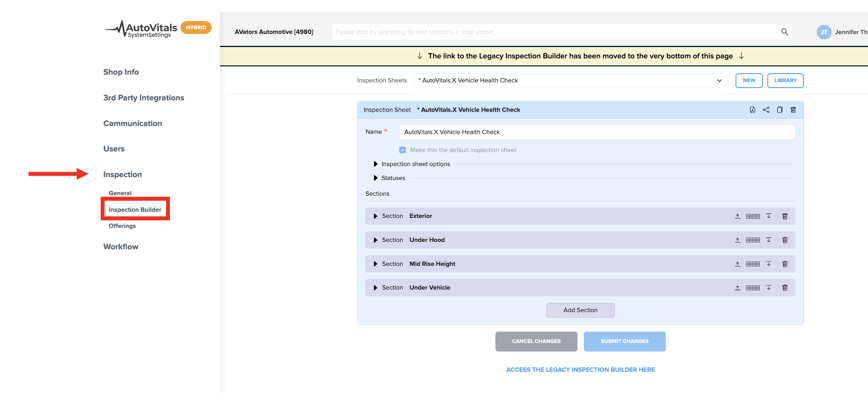
Task: Click the Add Section button
Action: [580, 310]
